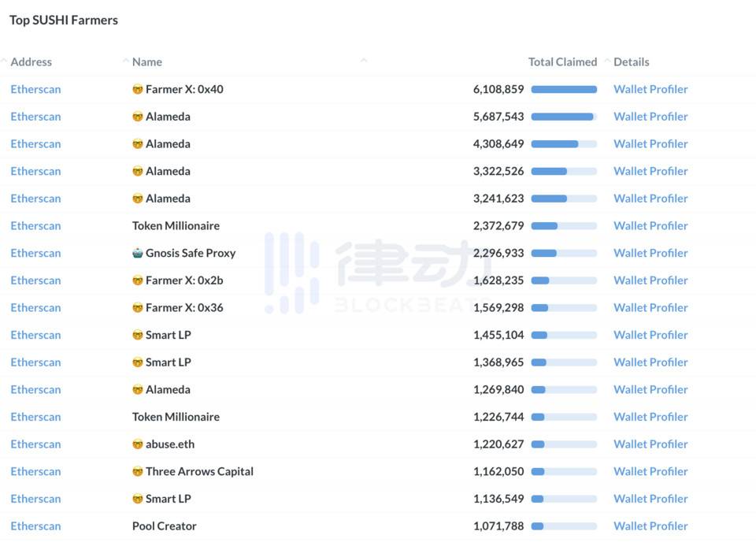The width and height of the screenshot is (756, 546).
Task: Open Wallet Profiler for the 3,322,526 Alameda row
Action: point(650,171)
